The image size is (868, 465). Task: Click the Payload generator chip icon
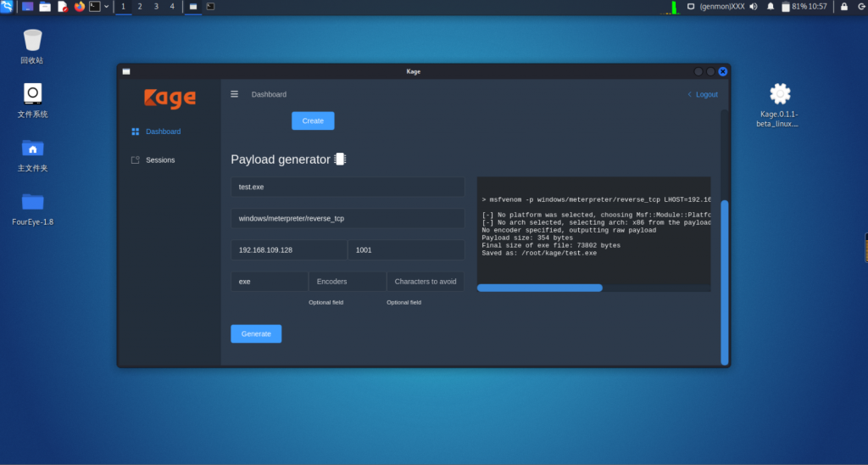(x=340, y=159)
